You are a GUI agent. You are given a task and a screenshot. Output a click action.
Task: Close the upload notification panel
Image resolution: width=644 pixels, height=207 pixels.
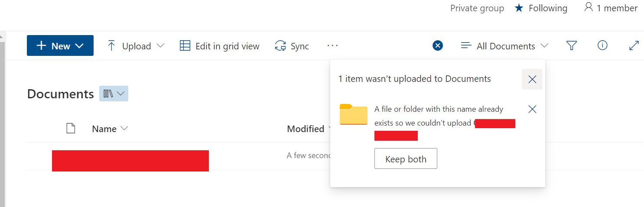pyautogui.click(x=532, y=79)
